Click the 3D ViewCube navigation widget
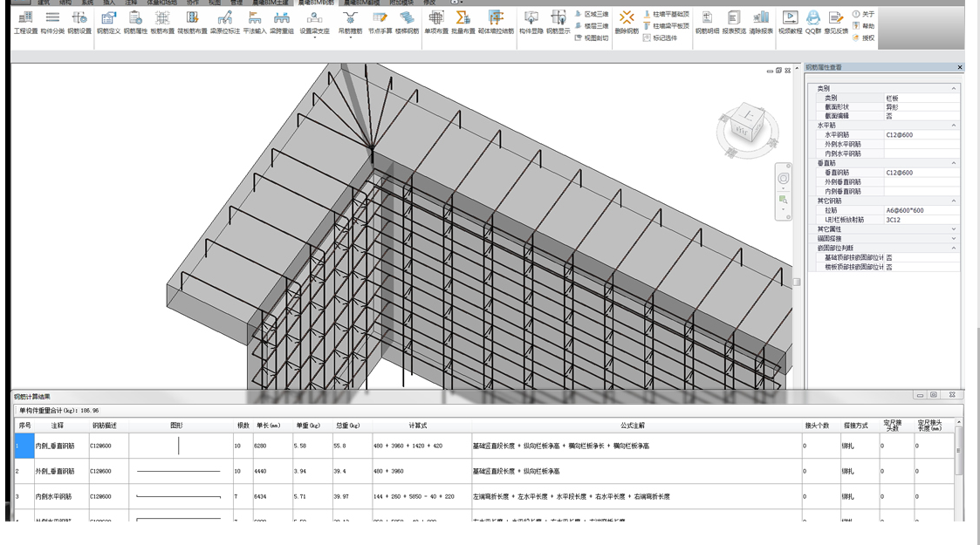This screenshot has height=545, width=980. 747,122
